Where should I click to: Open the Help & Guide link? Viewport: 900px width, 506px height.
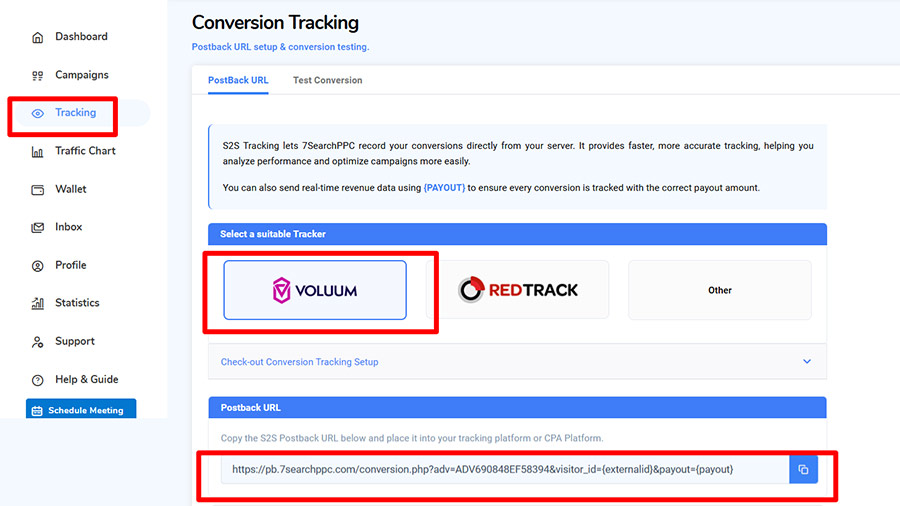tap(86, 379)
